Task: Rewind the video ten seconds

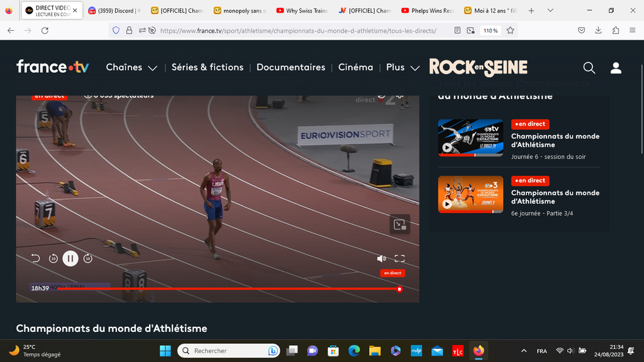Action: [x=53, y=258]
